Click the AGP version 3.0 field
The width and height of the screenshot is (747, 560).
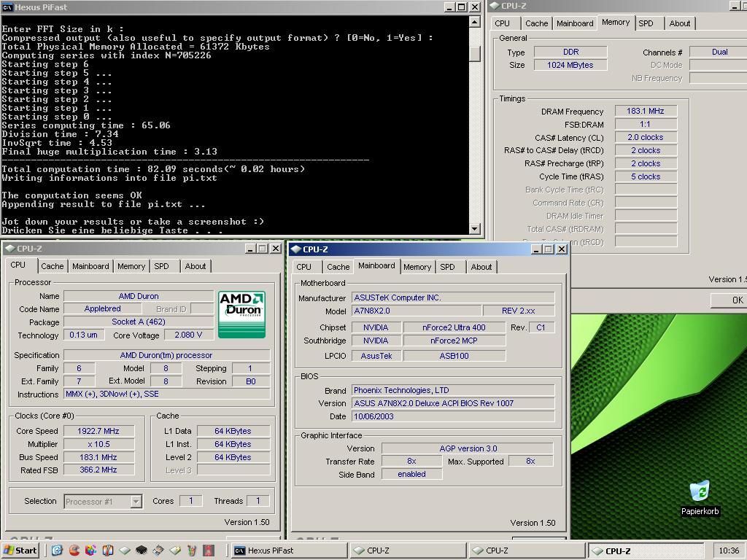(468, 448)
